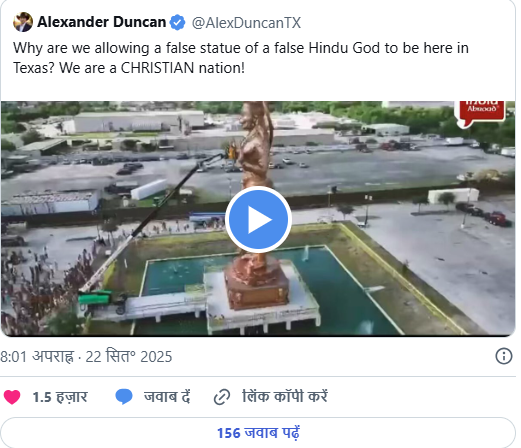Click the tweet text about Texas
The image size is (521, 448).
tap(241, 58)
